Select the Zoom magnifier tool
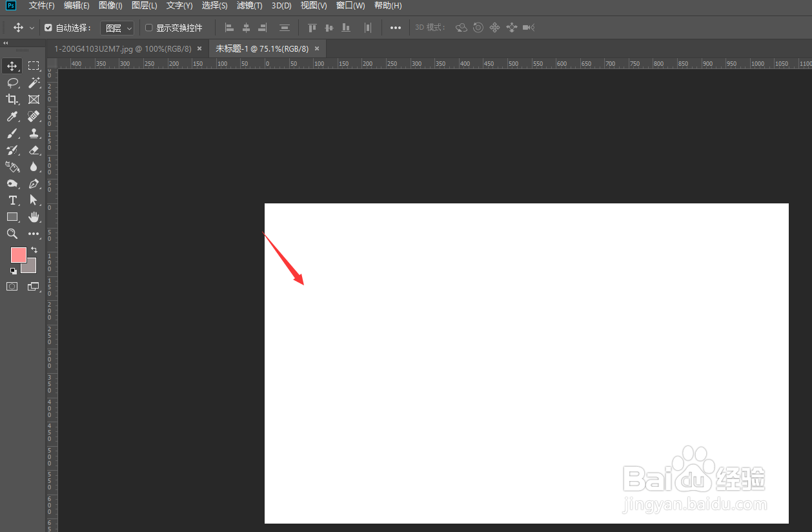The height and width of the screenshot is (532, 812). (12, 234)
